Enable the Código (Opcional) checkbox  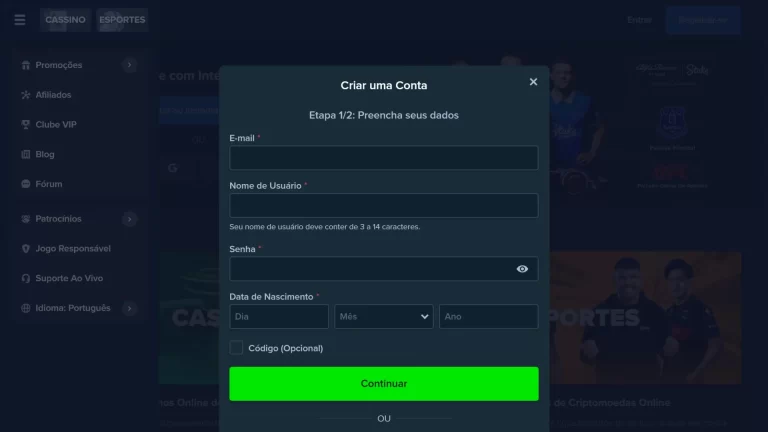click(x=236, y=348)
